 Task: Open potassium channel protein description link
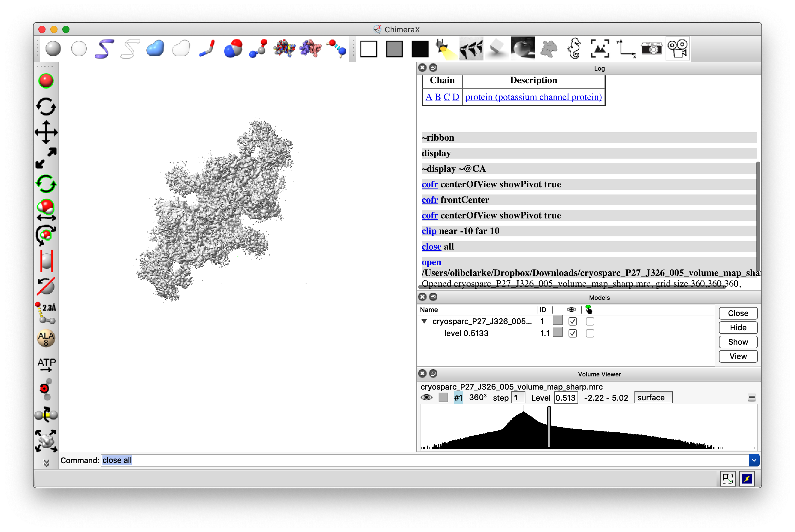pos(533,97)
